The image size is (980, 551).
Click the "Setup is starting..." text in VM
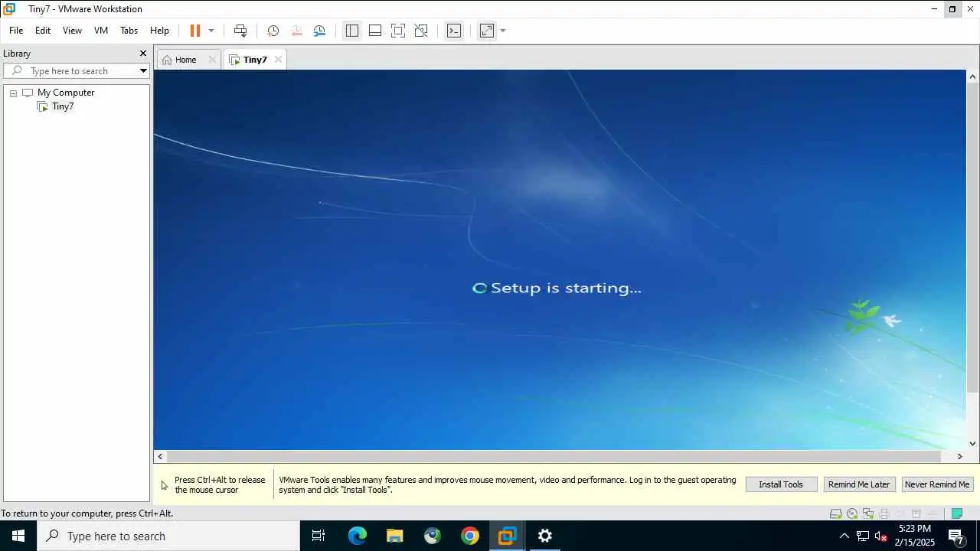[566, 289]
